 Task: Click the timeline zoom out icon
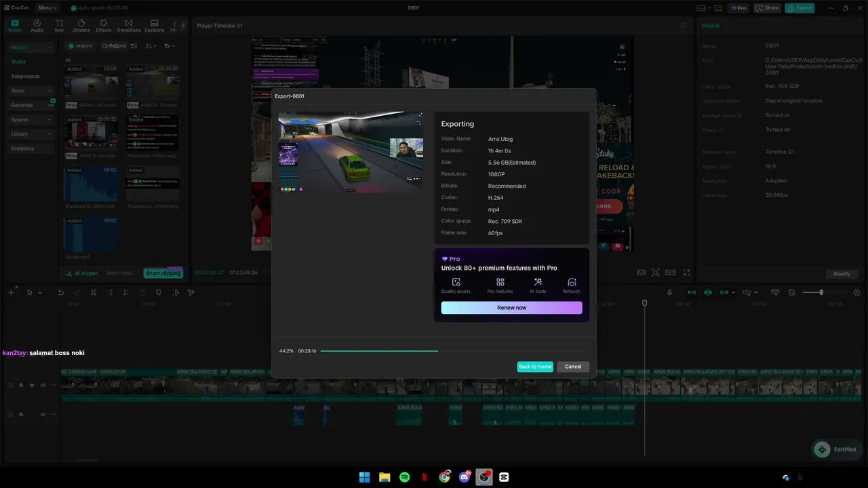point(791,292)
